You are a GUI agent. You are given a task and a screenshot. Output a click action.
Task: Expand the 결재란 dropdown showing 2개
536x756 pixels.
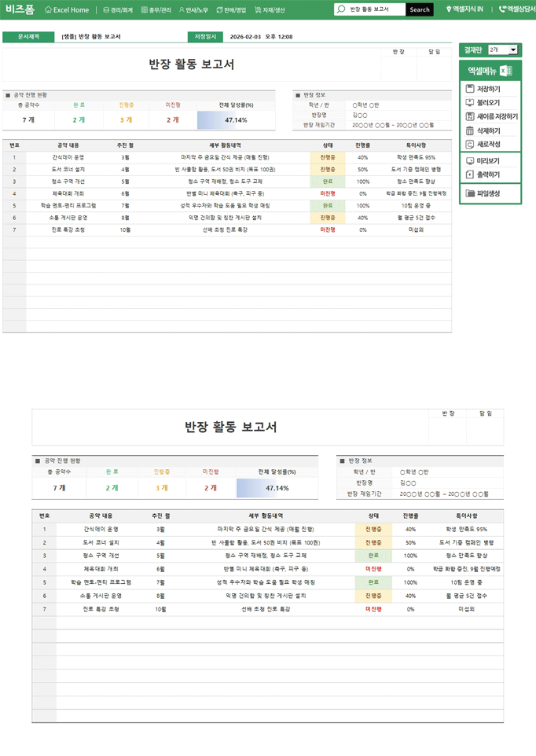point(503,50)
